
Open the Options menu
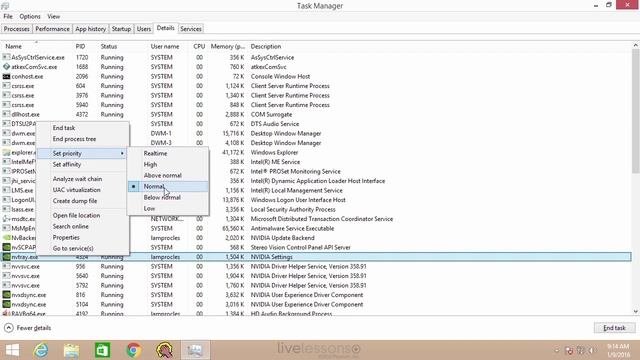(x=30, y=16)
